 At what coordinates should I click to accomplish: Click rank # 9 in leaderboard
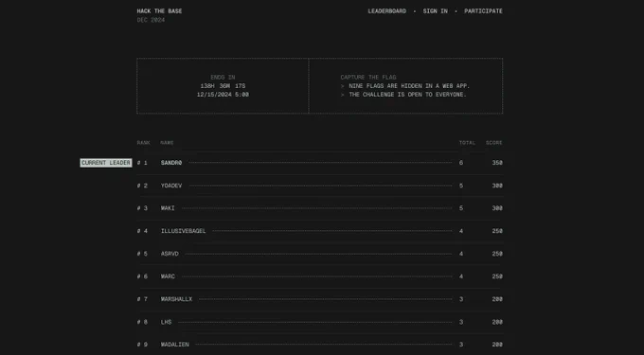pos(142,345)
